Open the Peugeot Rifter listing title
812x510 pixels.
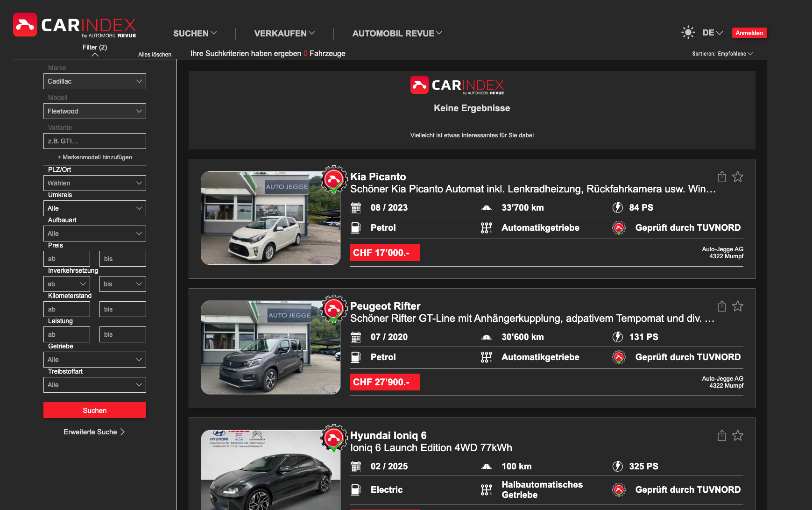point(385,306)
